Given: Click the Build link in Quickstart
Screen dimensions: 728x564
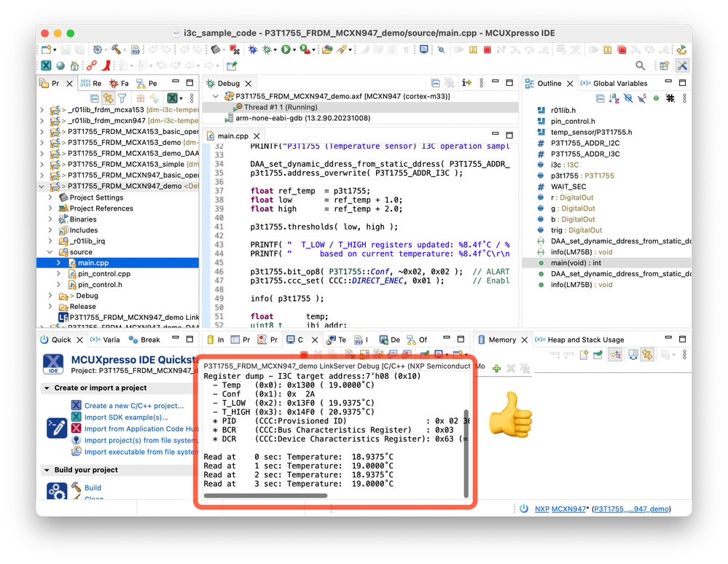Looking at the screenshot, I should point(93,488).
